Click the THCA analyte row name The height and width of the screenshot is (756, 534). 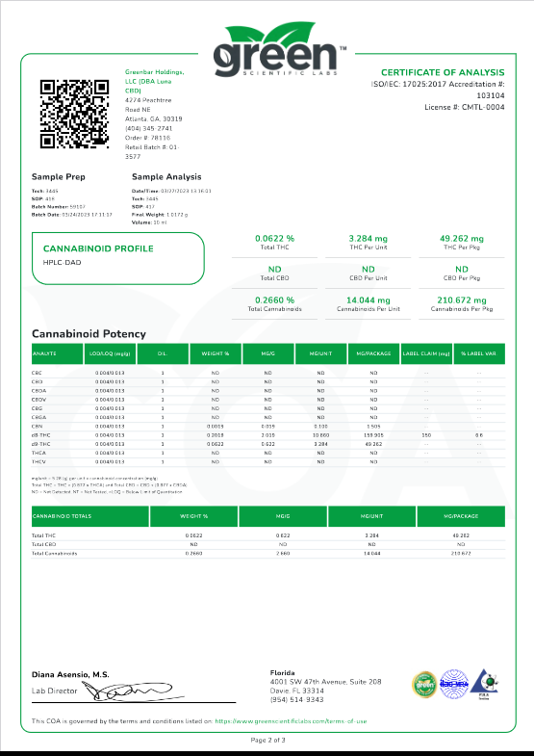38,453
